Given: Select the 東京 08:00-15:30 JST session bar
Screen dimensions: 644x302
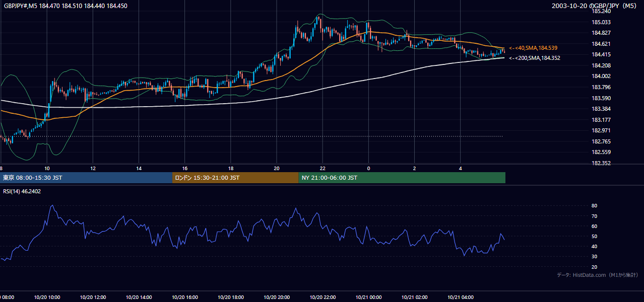Looking at the screenshot, I should coord(86,178).
